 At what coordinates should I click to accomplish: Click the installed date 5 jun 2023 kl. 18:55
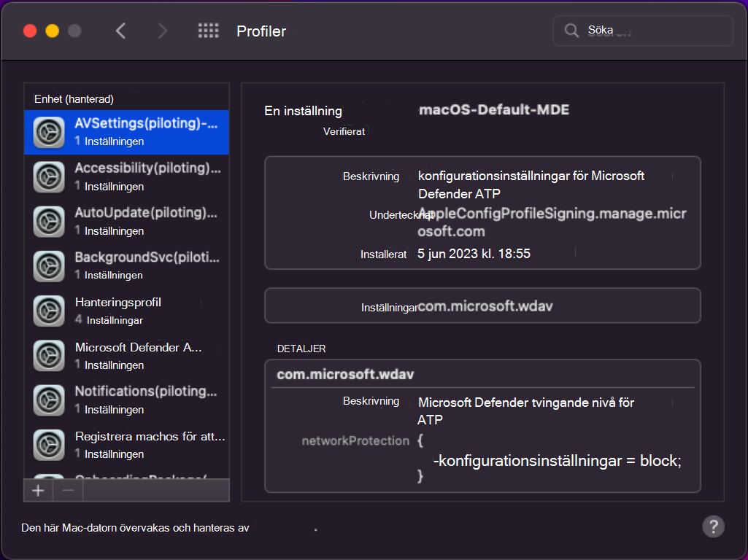pos(474,254)
